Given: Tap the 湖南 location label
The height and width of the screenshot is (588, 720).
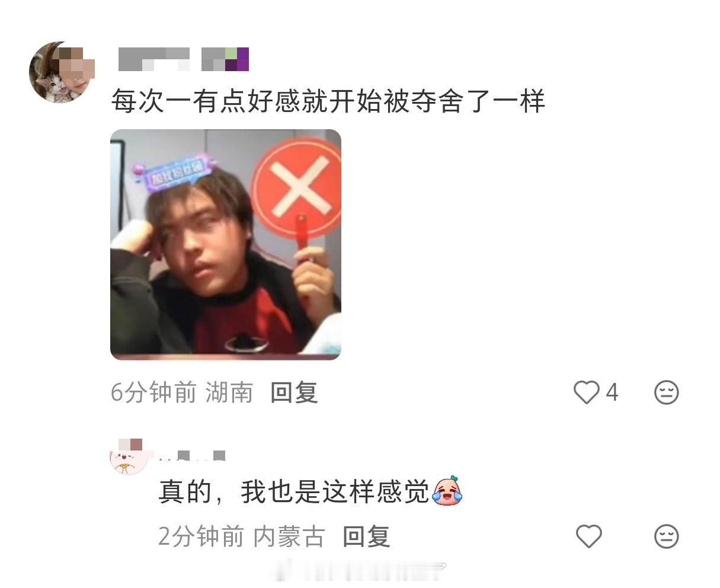Looking at the screenshot, I should [x=229, y=392].
